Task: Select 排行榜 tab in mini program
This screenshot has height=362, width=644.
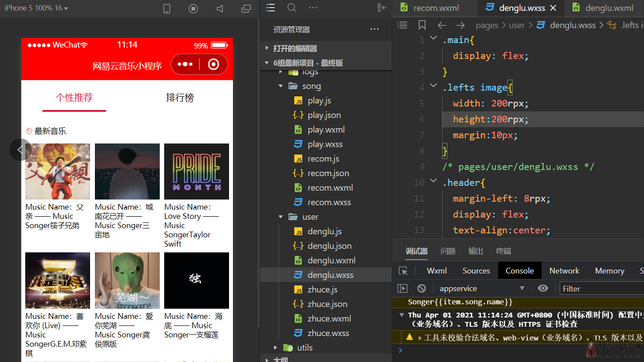Action: click(x=180, y=97)
